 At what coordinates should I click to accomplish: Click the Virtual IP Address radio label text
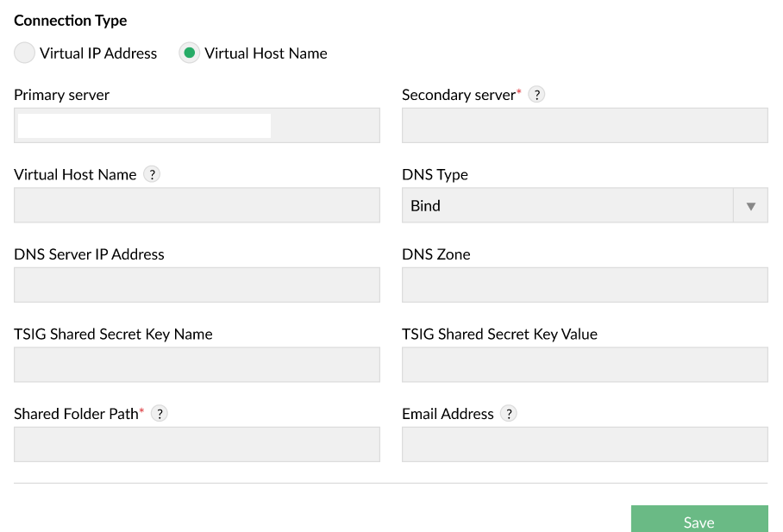98,53
